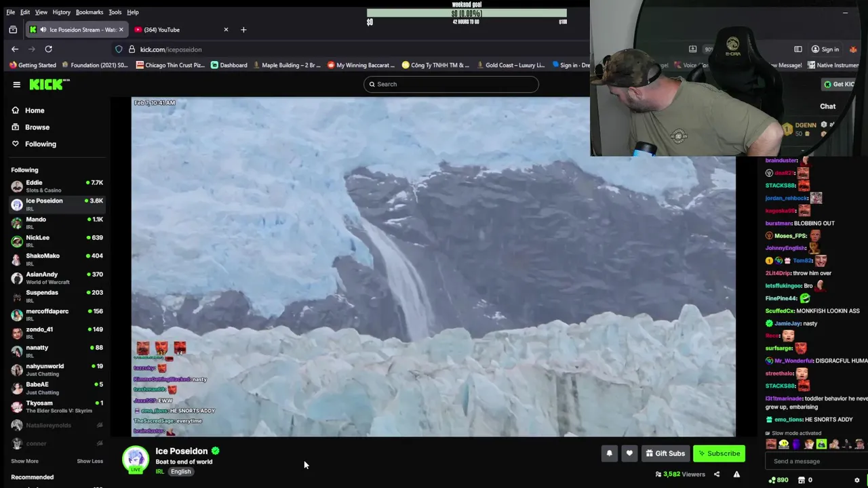
Task: Click the Browse sidebar icon
Action: point(15,127)
